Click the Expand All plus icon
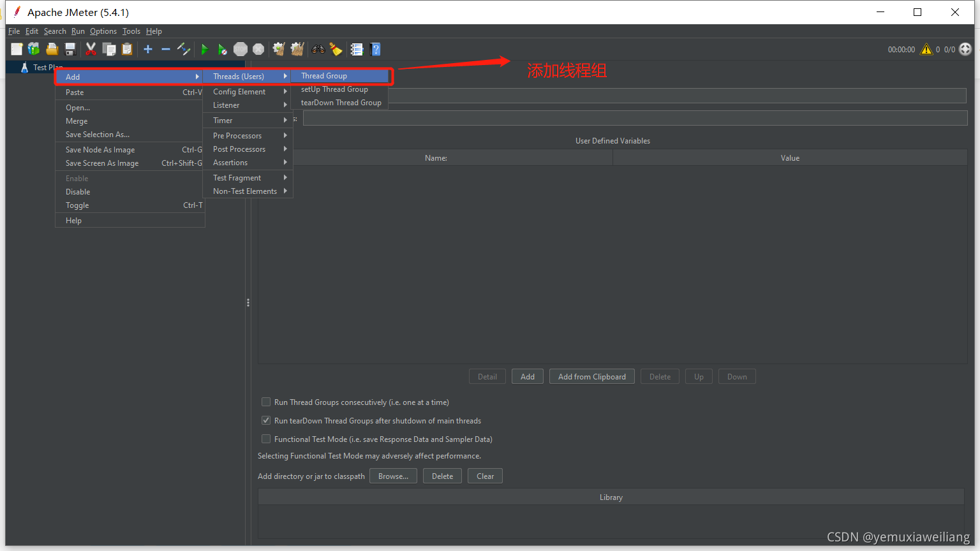The height and width of the screenshot is (551, 980). click(148, 49)
